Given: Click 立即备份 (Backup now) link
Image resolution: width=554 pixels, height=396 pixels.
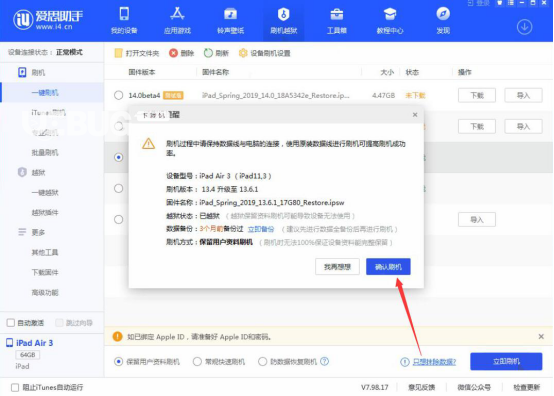Looking at the screenshot, I should (x=261, y=229).
